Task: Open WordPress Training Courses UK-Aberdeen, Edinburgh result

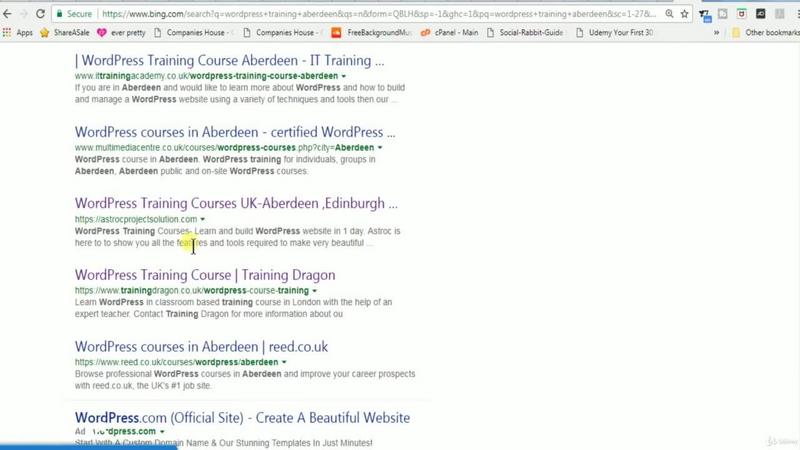Action: coord(236,204)
